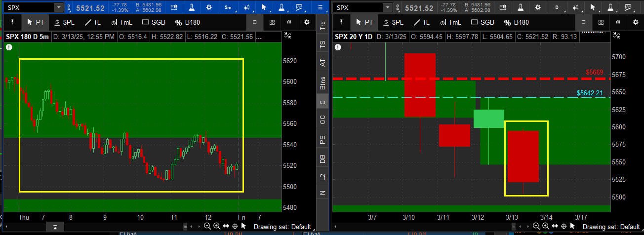Open chart settings gear in left header
Screen dimensions: 644x235
[x=209, y=7]
